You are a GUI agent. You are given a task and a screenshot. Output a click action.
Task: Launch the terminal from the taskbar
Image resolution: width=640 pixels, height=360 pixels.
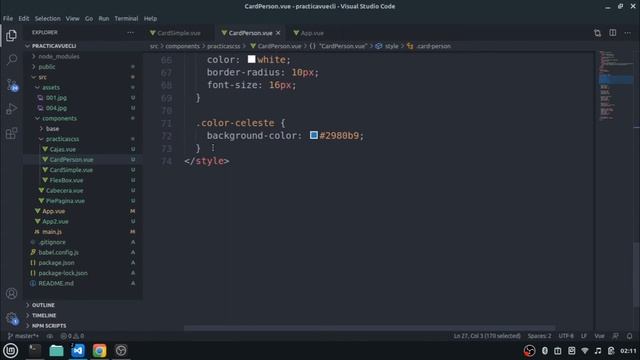click(35, 351)
